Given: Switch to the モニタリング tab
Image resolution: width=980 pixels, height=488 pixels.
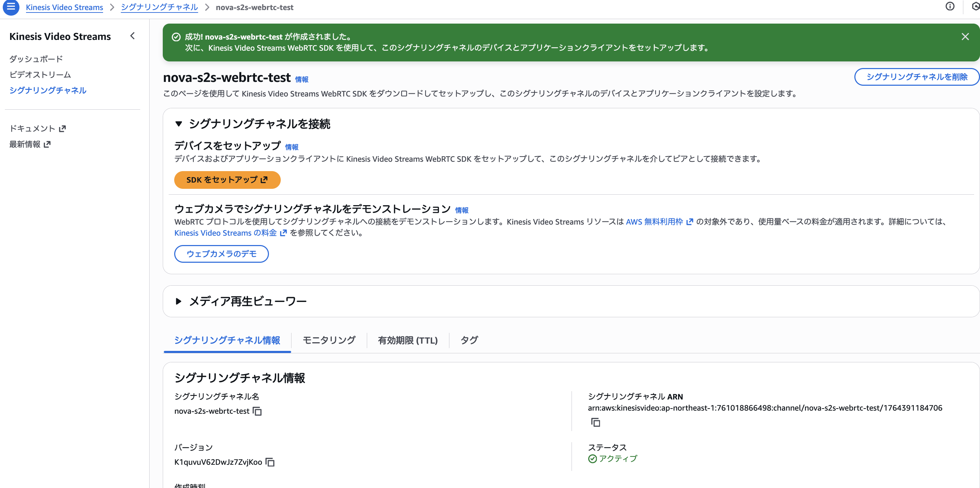Looking at the screenshot, I should (x=329, y=340).
